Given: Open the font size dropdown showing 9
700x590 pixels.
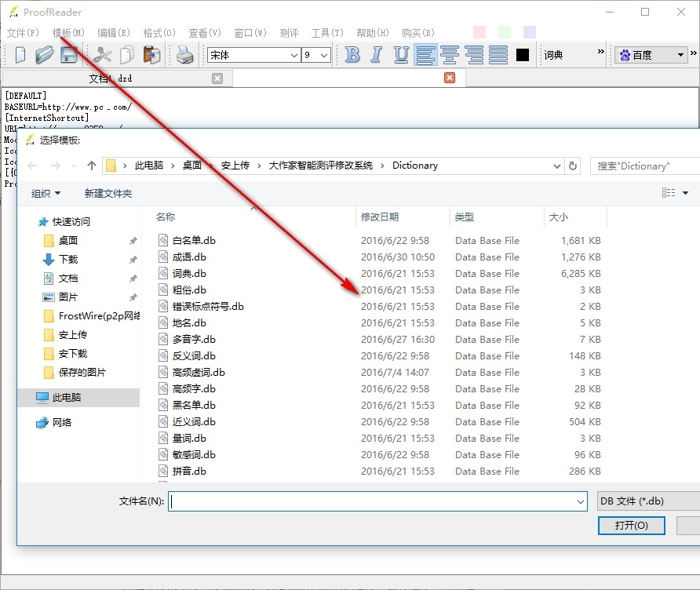Looking at the screenshot, I should (324, 55).
